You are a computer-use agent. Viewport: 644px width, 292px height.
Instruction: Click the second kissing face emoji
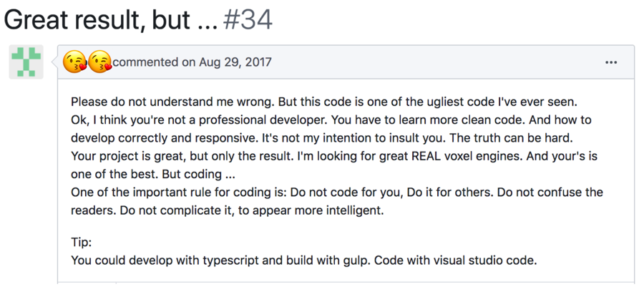click(99, 62)
